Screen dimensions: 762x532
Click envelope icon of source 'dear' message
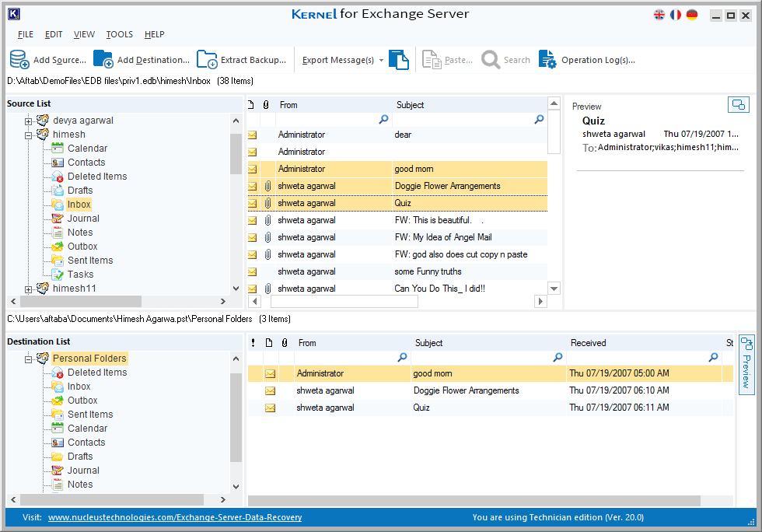(252, 135)
